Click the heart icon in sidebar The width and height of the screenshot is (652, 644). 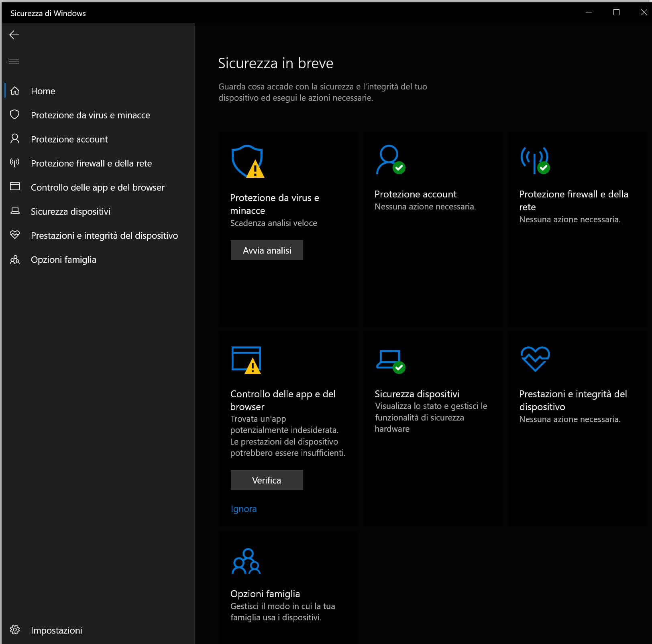(x=15, y=235)
